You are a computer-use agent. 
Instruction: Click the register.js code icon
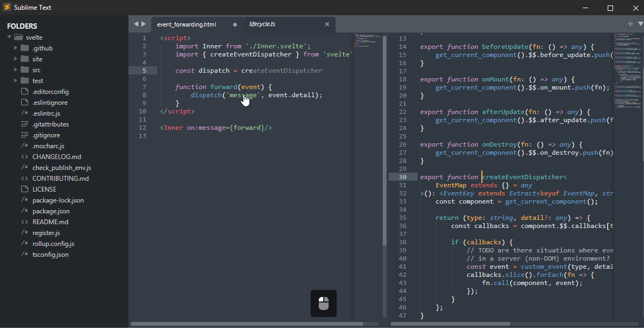pos(24,233)
